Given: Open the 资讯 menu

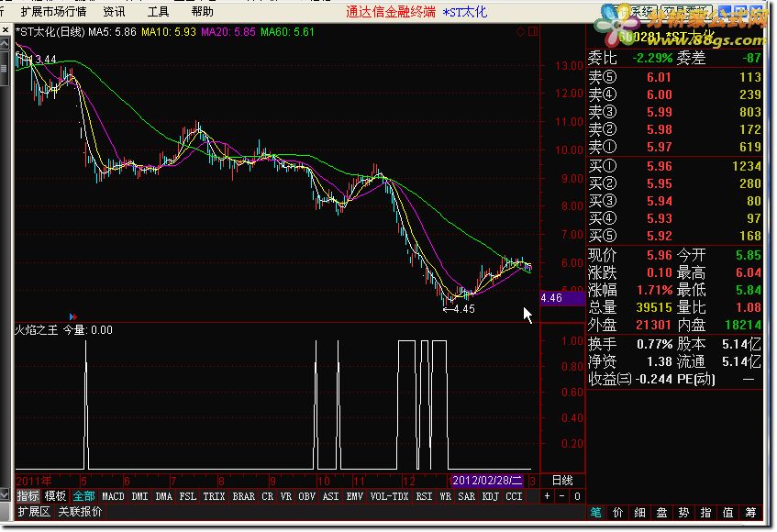Looking at the screenshot, I should click(x=114, y=11).
